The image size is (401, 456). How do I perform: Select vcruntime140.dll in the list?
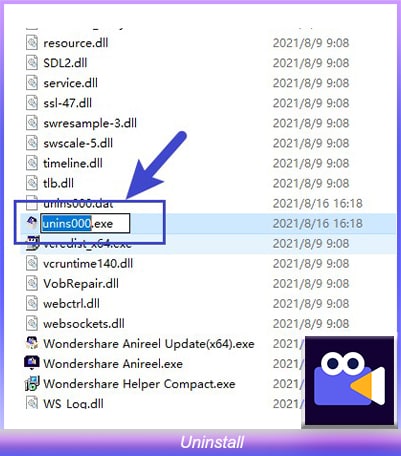(x=88, y=264)
